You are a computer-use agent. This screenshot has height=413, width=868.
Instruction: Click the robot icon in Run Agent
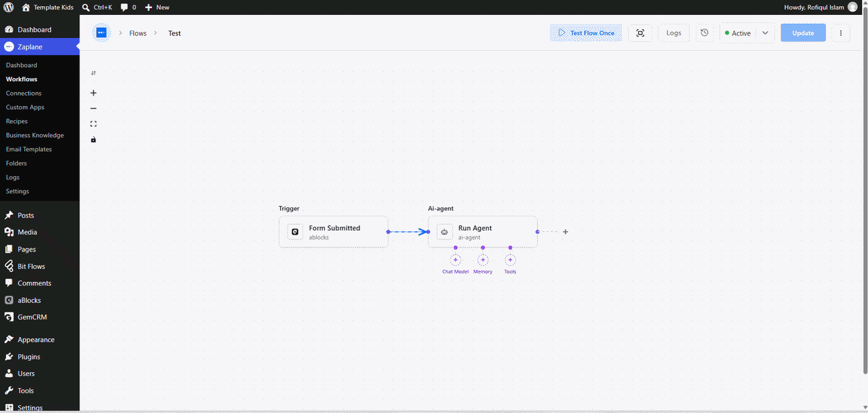444,232
